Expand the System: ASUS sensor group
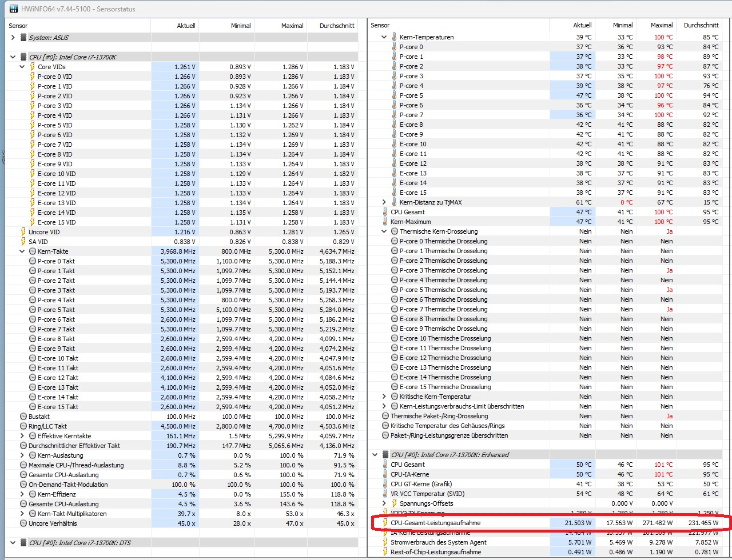The height and width of the screenshot is (560, 732). [x=13, y=38]
